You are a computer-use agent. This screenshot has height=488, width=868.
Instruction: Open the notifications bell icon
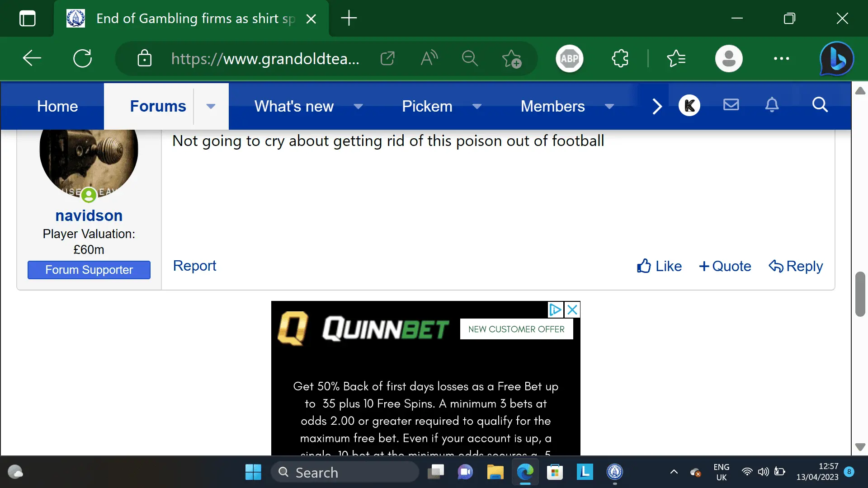772,105
